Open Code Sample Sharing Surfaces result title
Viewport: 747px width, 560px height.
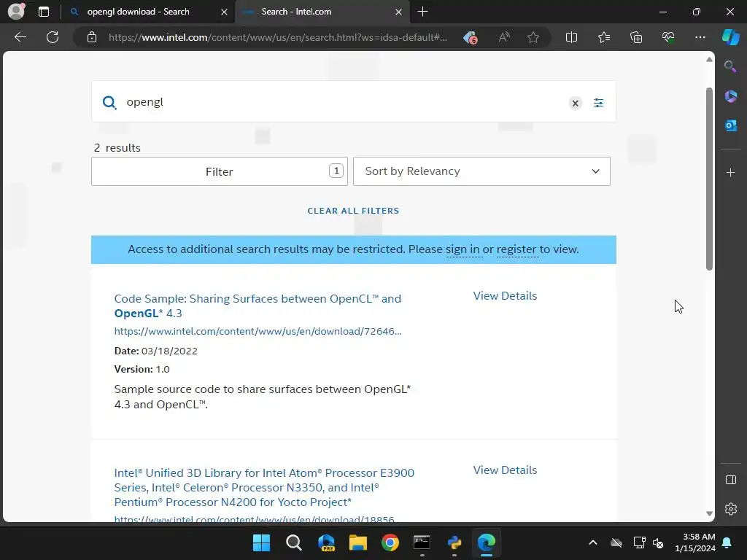pos(258,306)
